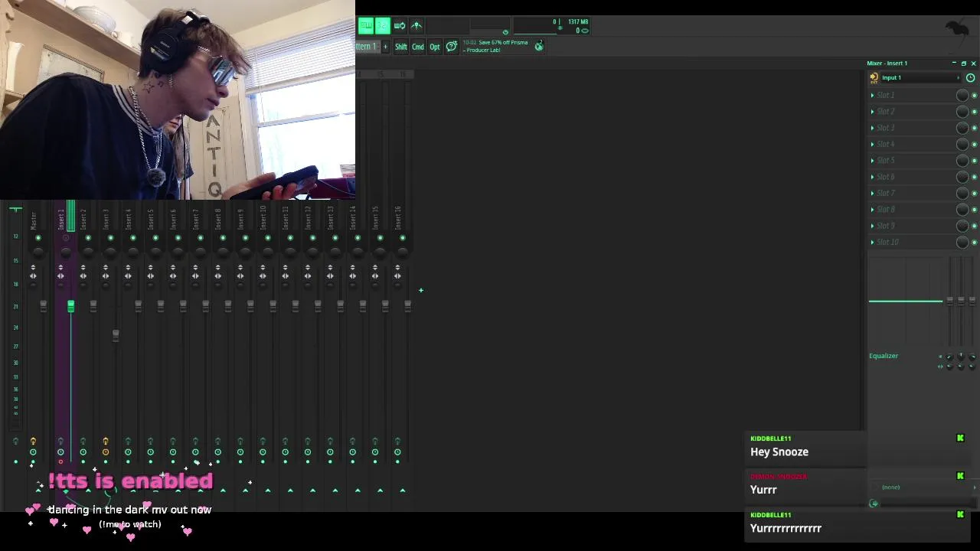Select the Insert 1 mixer track
Screen dimensions: 980x551
click(61, 218)
